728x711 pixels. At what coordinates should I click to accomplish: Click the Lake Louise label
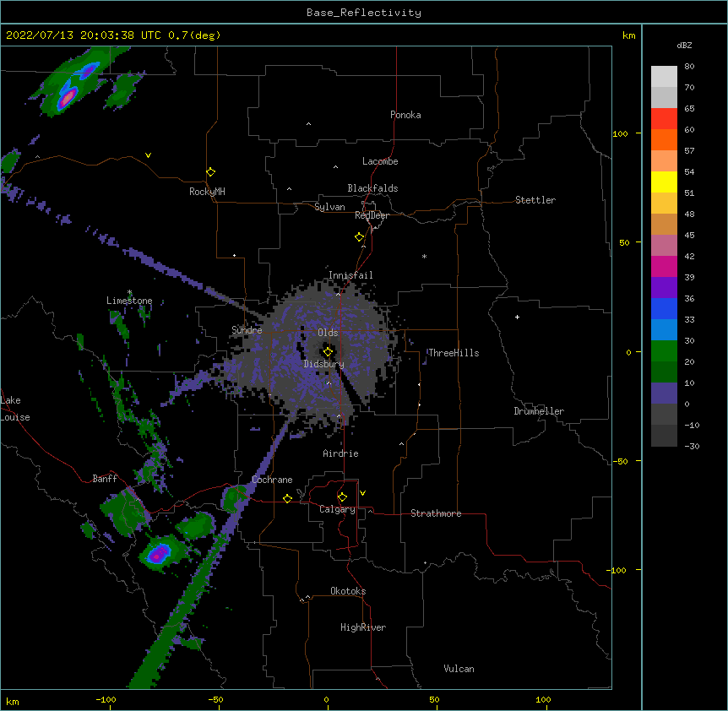pyautogui.click(x=15, y=409)
